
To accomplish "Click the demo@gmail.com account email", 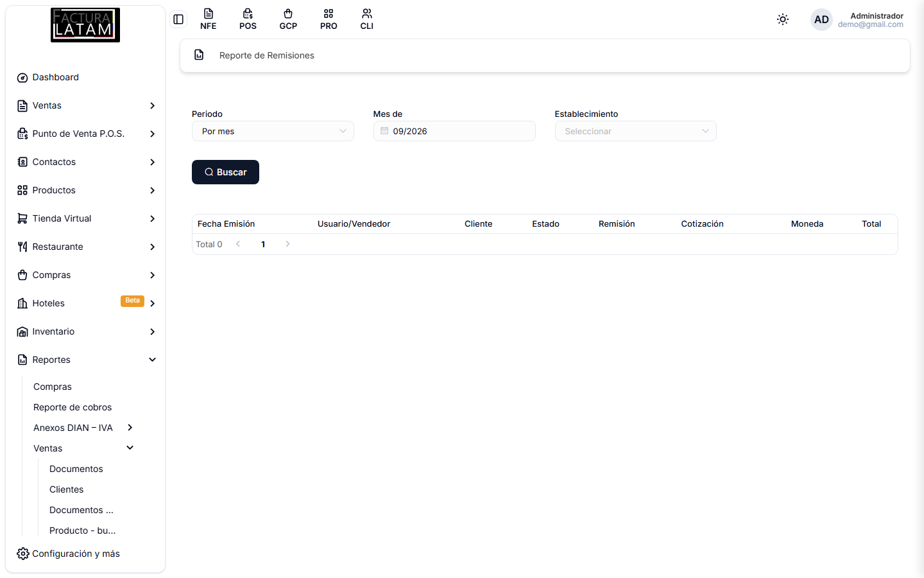I will tap(871, 24).
